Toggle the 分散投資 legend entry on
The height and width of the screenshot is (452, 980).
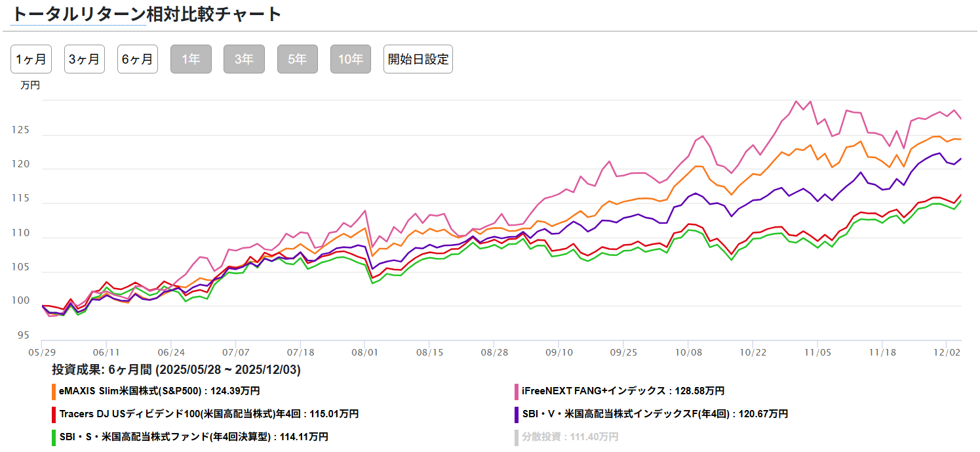[x=570, y=437]
